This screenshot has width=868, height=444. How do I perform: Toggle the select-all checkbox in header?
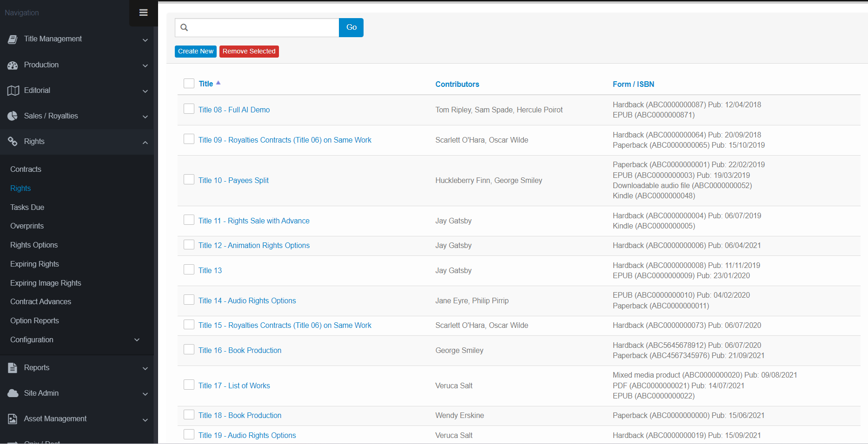pos(189,83)
